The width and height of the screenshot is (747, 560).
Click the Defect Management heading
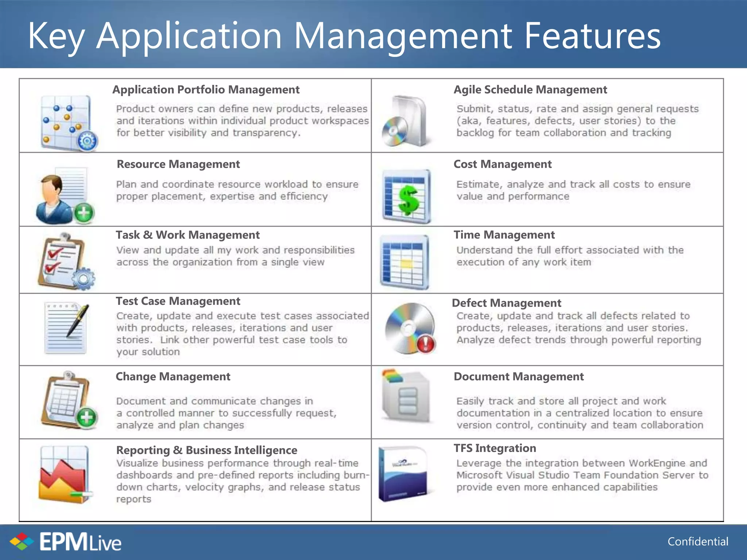tap(506, 303)
